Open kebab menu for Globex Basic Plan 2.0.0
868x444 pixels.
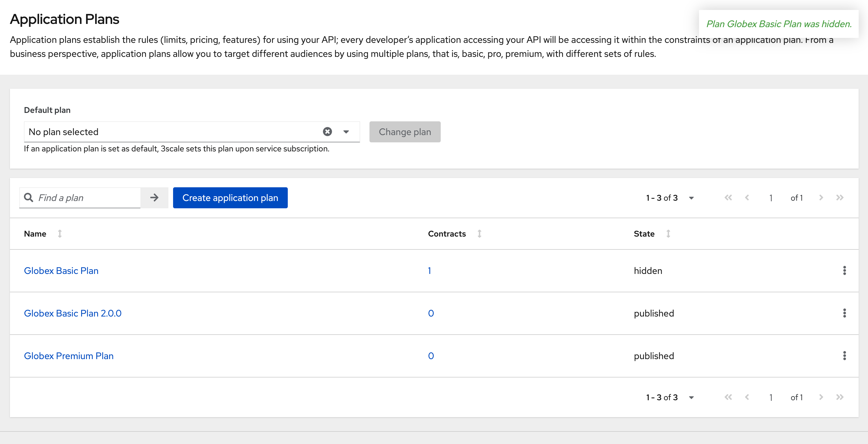(844, 313)
